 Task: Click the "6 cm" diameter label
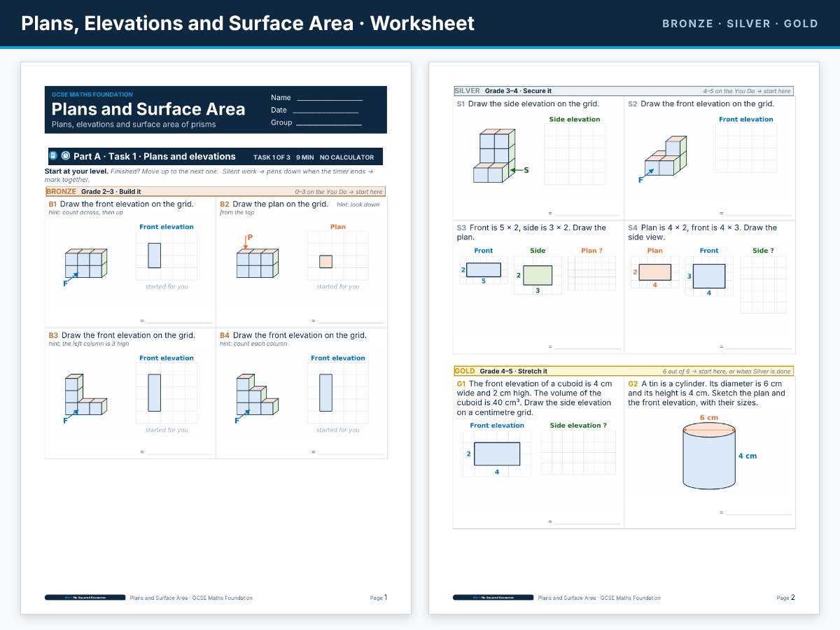(709, 418)
